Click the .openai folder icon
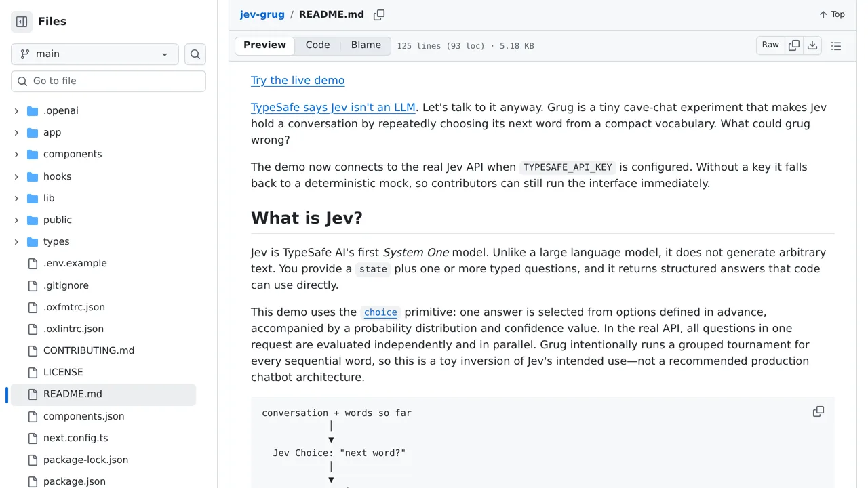Image resolution: width=868 pixels, height=488 pixels. pyautogui.click(x=33, y=110)
